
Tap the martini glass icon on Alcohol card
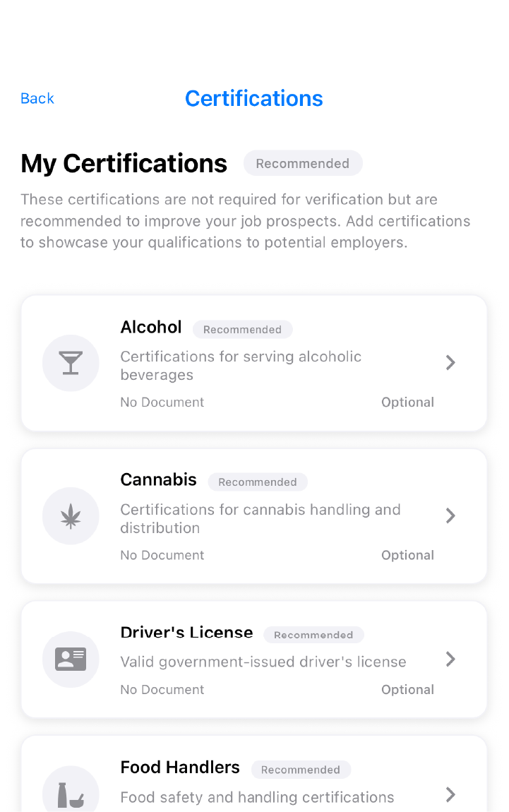pos(71,363)
